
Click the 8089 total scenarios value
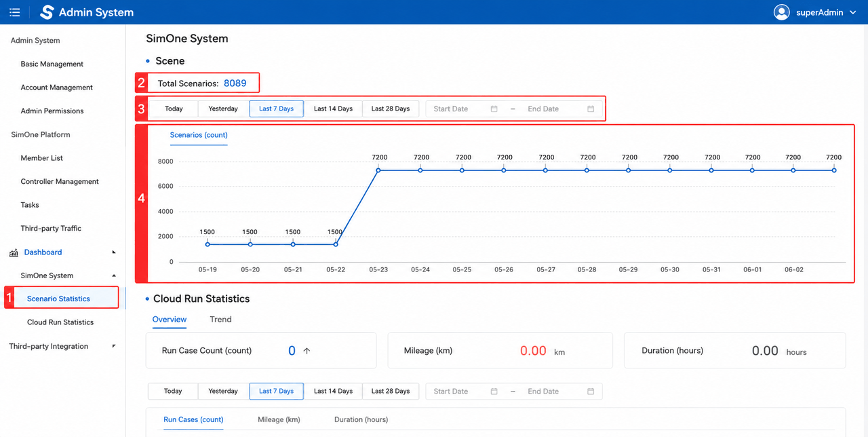pos(235,83)
